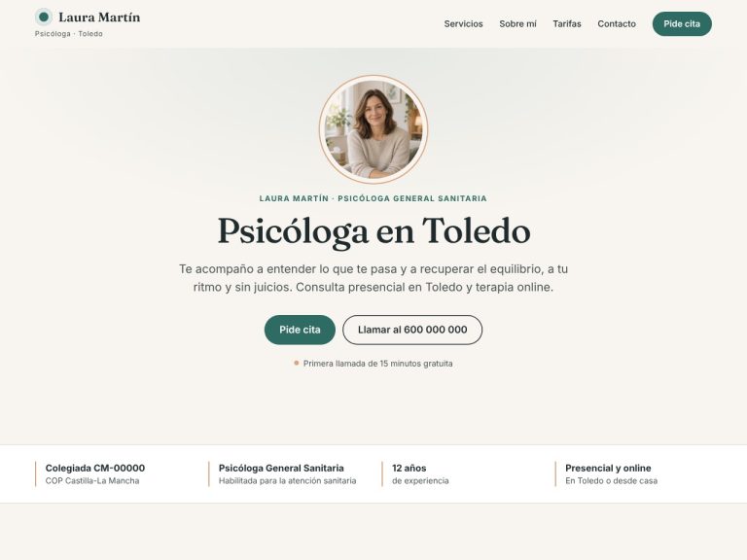Click Laura Martín's circular portrait photo

pos(373,129)
